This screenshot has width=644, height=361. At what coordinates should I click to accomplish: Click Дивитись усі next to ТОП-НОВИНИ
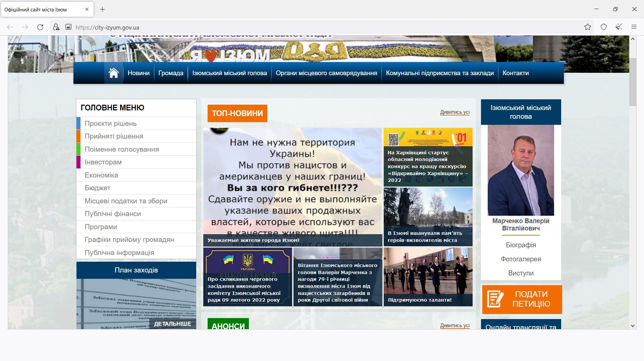[455, 112]
